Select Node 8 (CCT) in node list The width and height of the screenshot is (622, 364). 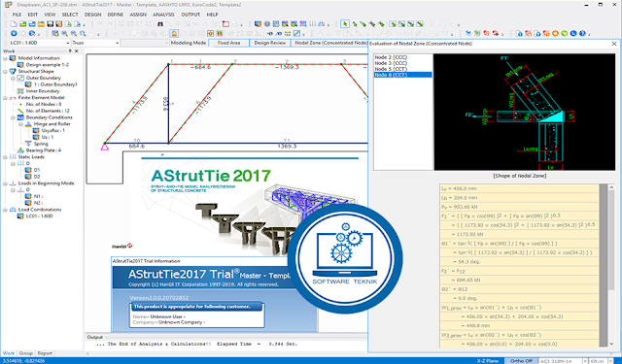tap(402, 75)
